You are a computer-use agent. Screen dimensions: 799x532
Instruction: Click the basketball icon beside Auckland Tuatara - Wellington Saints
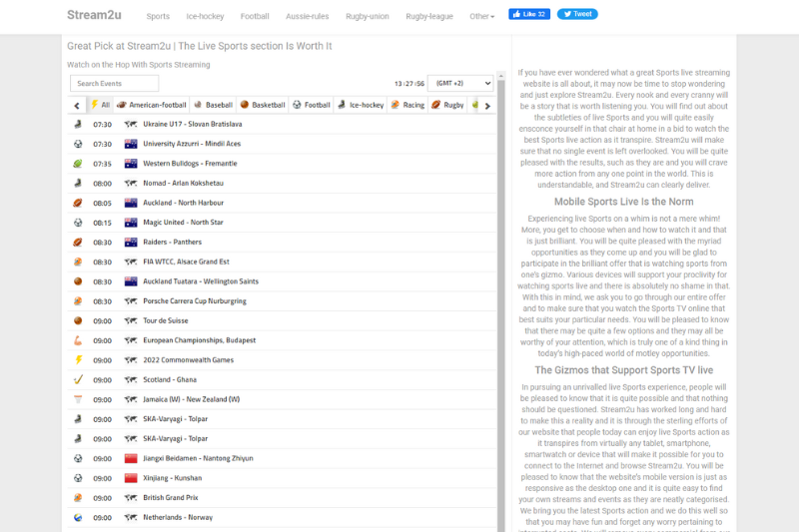coord(78,281)
